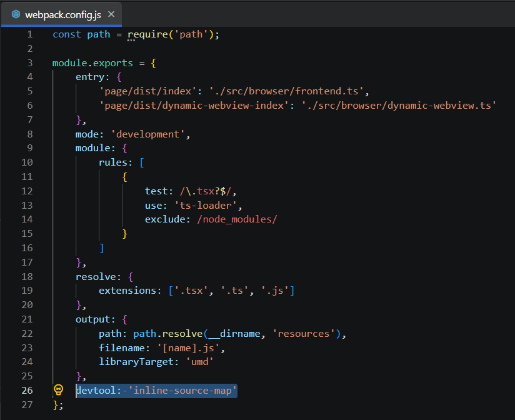
Task: Click the 'output' property key
Action: [x=93, y=319]
